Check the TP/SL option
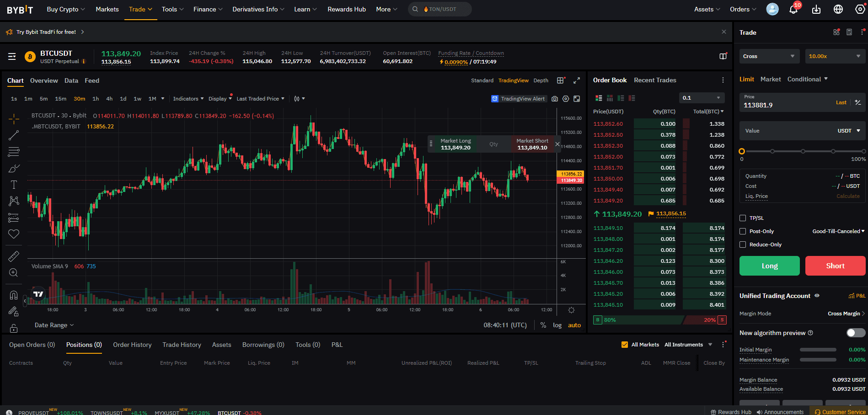 743,218
